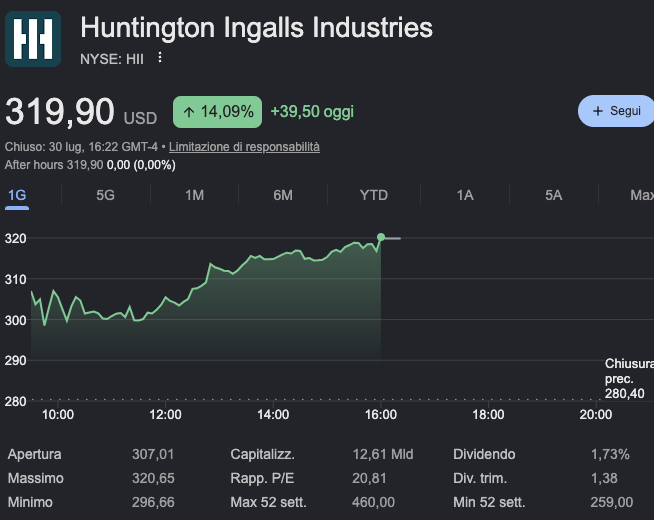Click the Huntington Ingalls Industries title

[257, 28]
